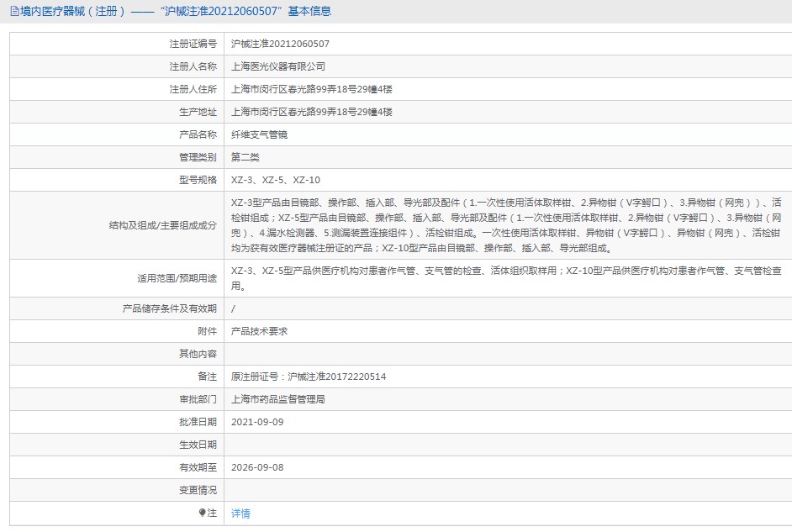Viewport: 792px width, 532px height.
Task: Select original registration 沪械注准20172220514 text
Action: tap(337, 377)
